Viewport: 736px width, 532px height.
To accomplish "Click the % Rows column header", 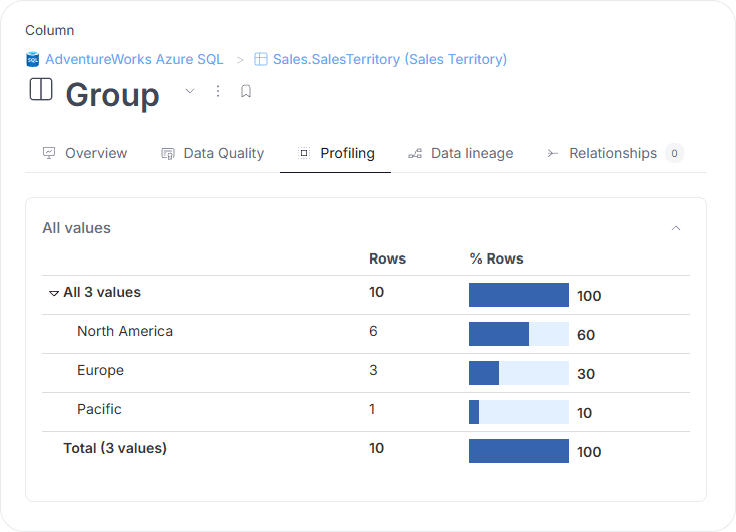I will click(x=496, y=259).
